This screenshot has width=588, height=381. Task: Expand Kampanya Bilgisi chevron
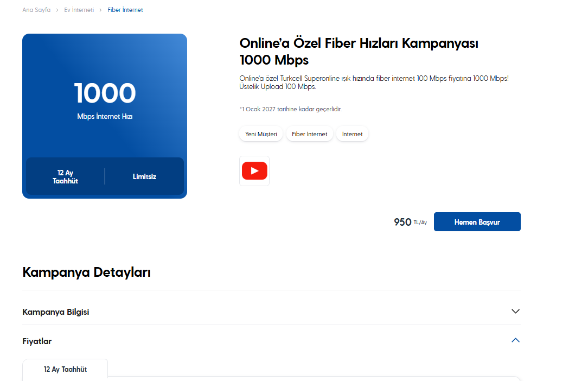[x=515, y=311]
